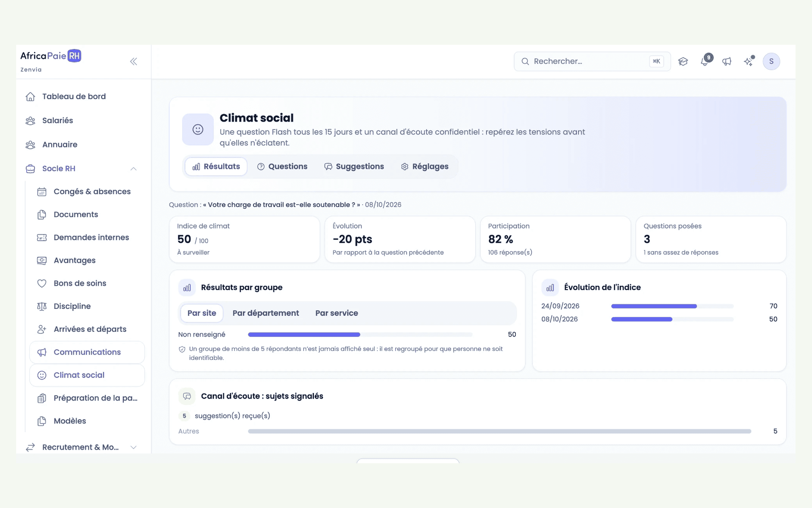Viewport: 812px width, 508px height.
Task: Click the Autres suggestions bar
Action: point(499,431)
